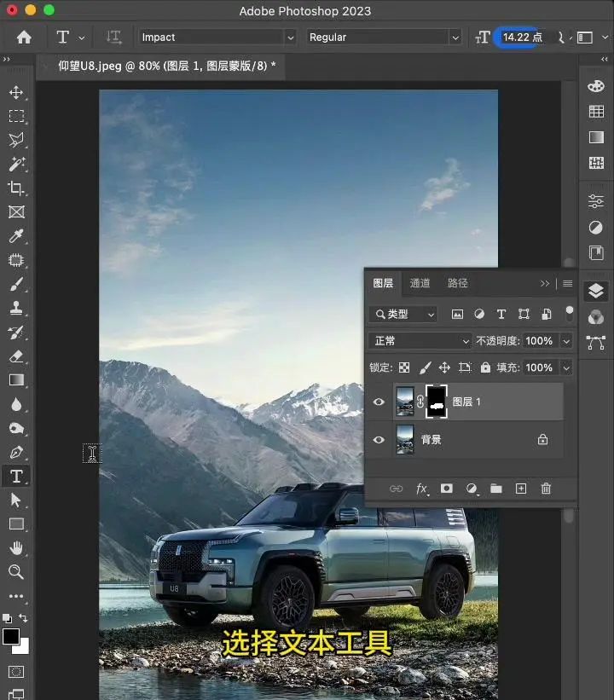Viewport: 614px width, 700px height.
Task: Switch to the 路径 tab
Action: point(458,283)
